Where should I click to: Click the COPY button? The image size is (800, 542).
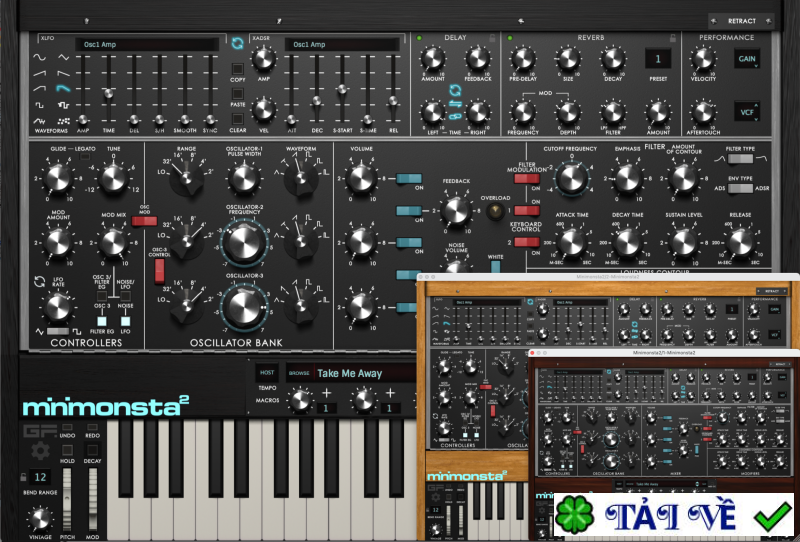tap(238, 69)
